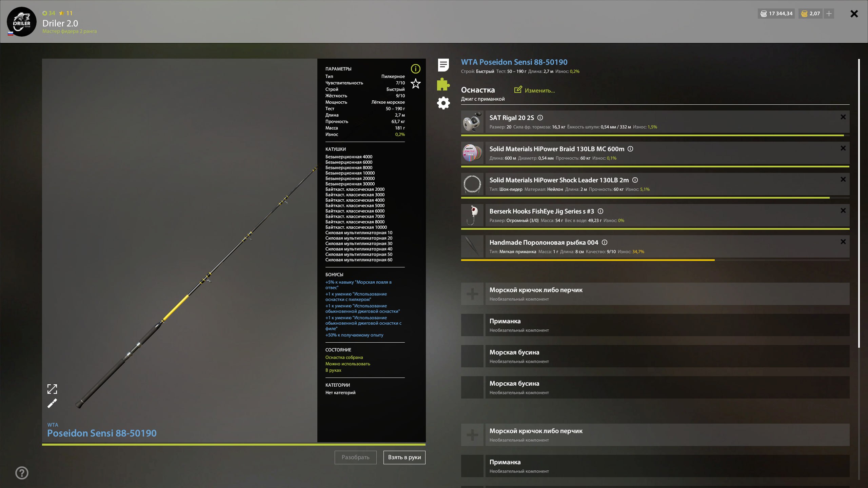Screen dimensions: 868x488
Task: Open the notes document icon tab
Action: (x=443, y=65)
